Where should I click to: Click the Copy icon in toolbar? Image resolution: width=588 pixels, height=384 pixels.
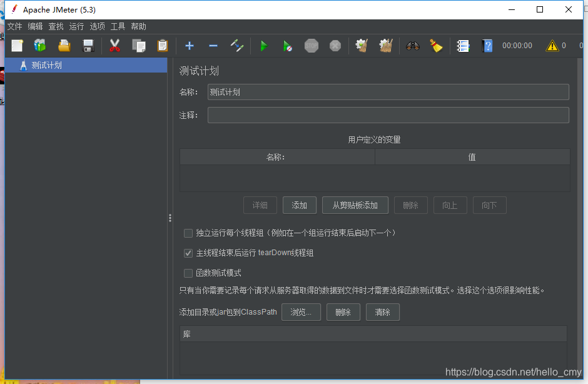[139, 46]
